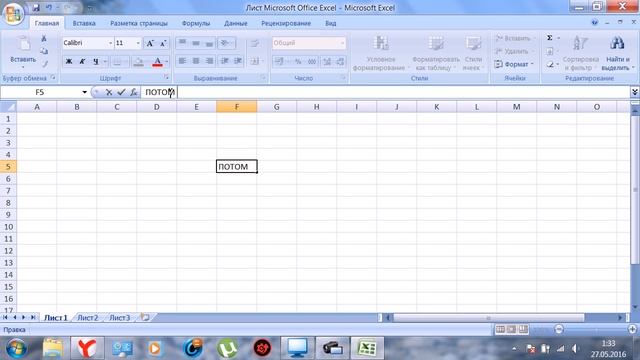Open Стили ячеек gallery
The image size is (640, 360).
(x=473, y=52)
